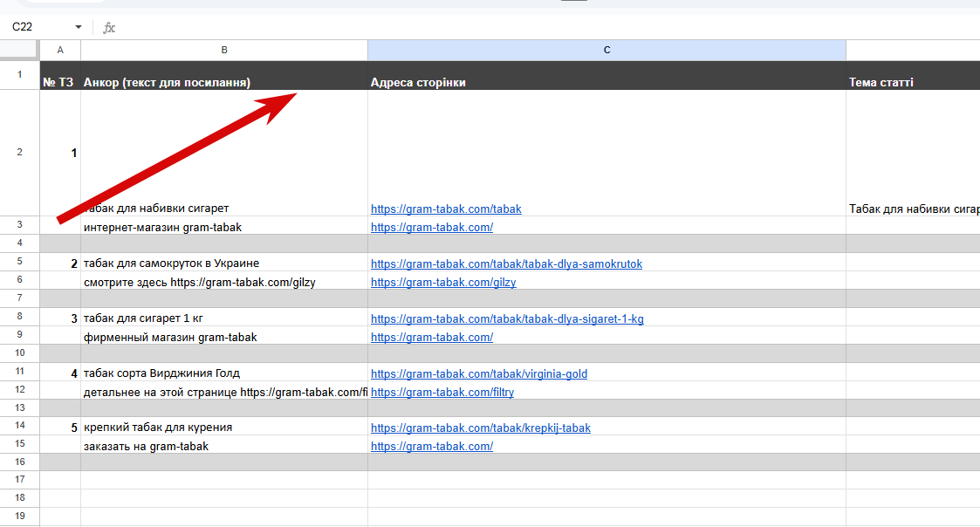Select column C header

click(x=607, y=50)
